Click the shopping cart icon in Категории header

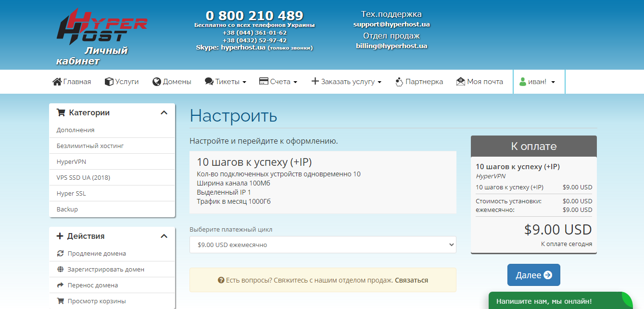click(61, 112)
